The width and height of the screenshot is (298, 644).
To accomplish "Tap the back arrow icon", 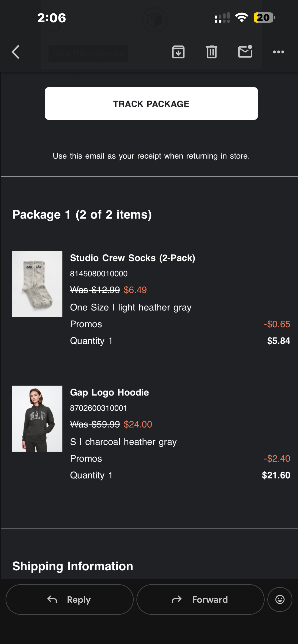I will 16,52.
